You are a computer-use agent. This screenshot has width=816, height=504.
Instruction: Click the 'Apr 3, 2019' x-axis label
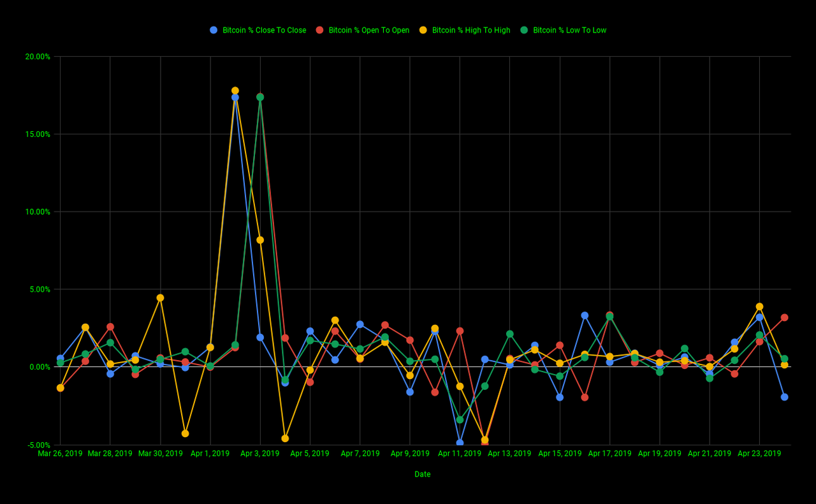pos(260,454)
